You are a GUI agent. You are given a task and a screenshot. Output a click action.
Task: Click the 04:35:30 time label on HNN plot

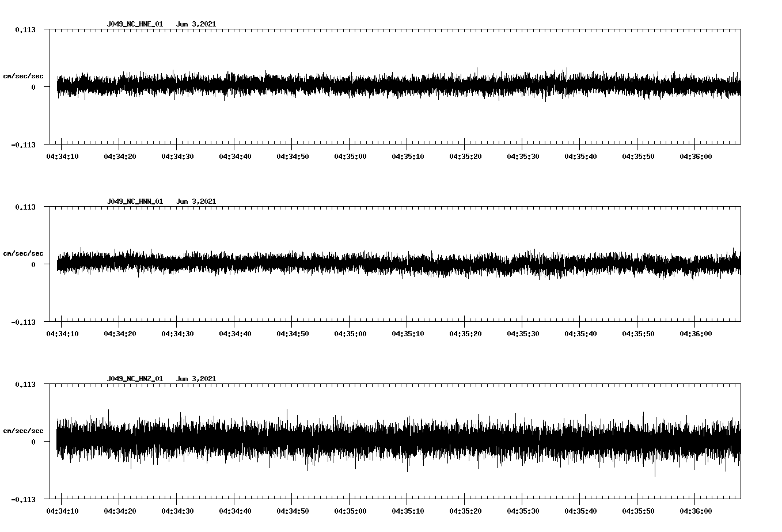tap(523, 334)
